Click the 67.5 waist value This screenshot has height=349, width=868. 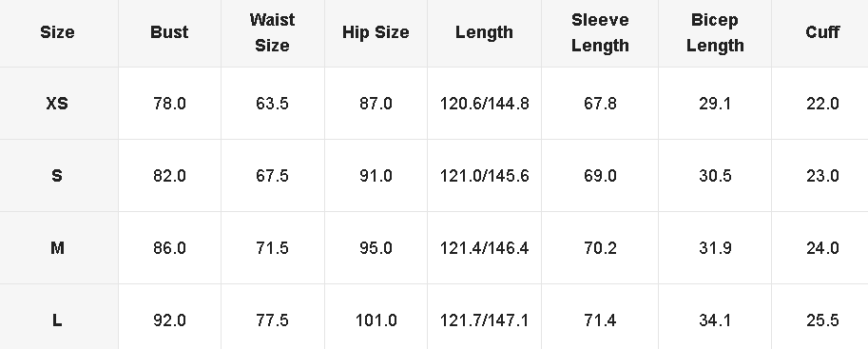click(x=272, y=176)
